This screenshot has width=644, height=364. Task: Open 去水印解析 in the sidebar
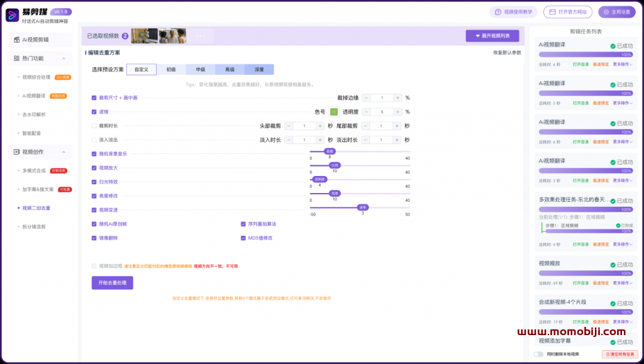point(34,114)
